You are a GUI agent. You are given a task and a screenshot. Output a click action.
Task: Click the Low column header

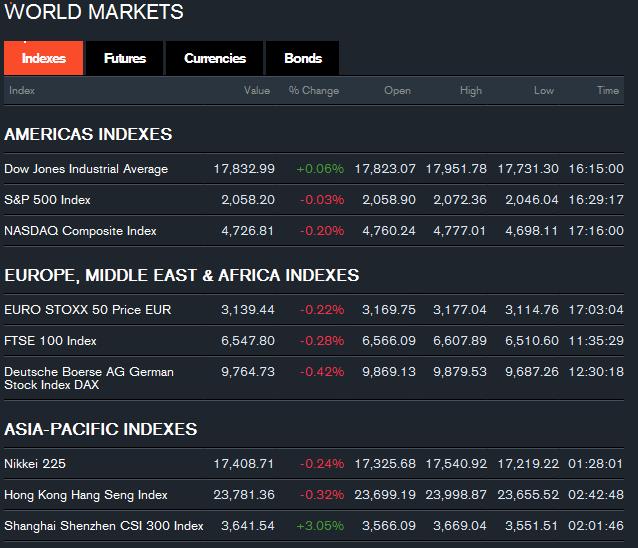pos(544,90)
